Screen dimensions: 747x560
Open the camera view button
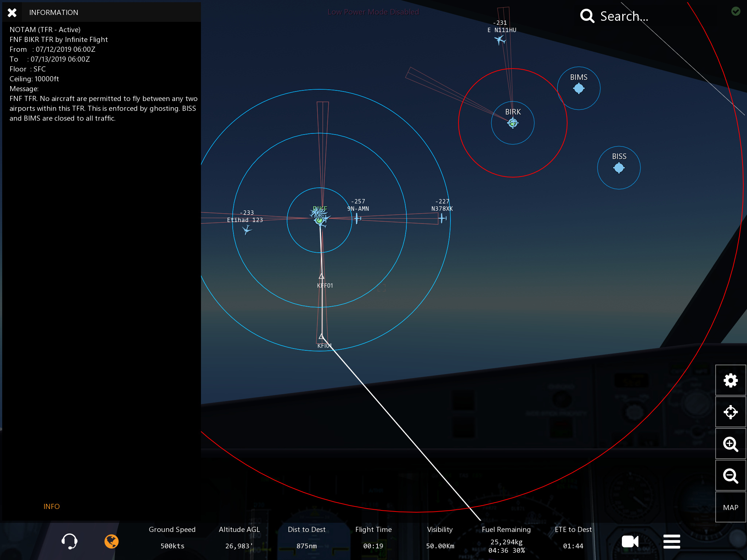[x=630, y=541]
